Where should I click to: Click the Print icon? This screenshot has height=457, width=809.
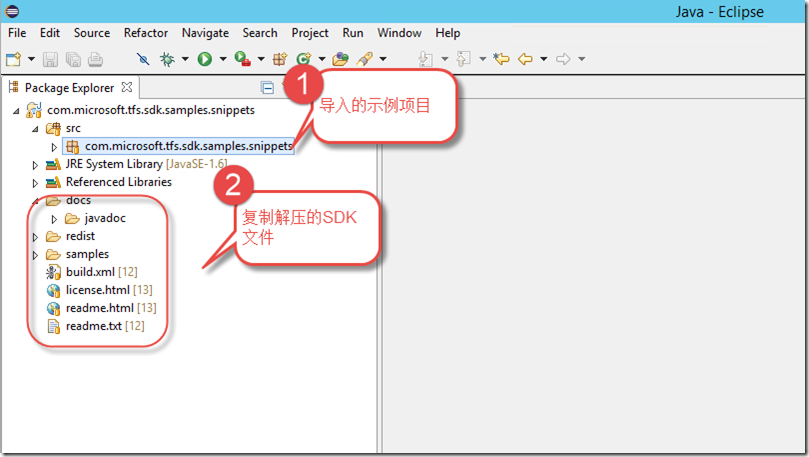95,59
